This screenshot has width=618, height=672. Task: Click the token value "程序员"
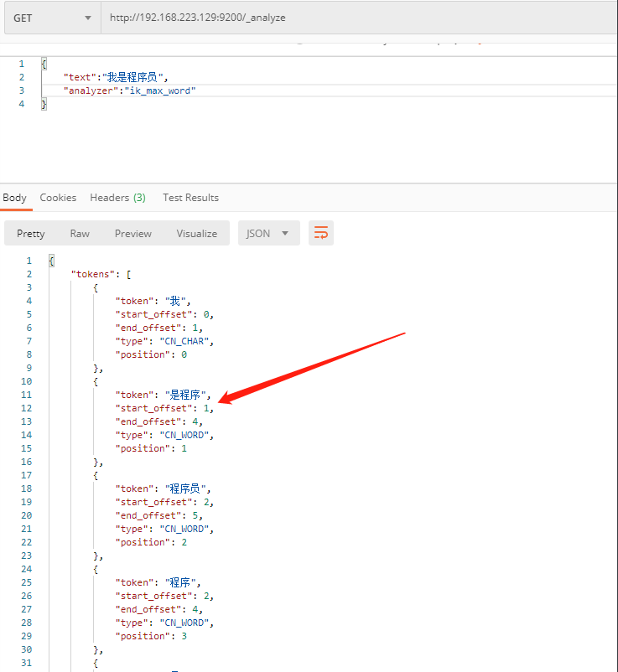pyautogui.click(x=185, y=488)
